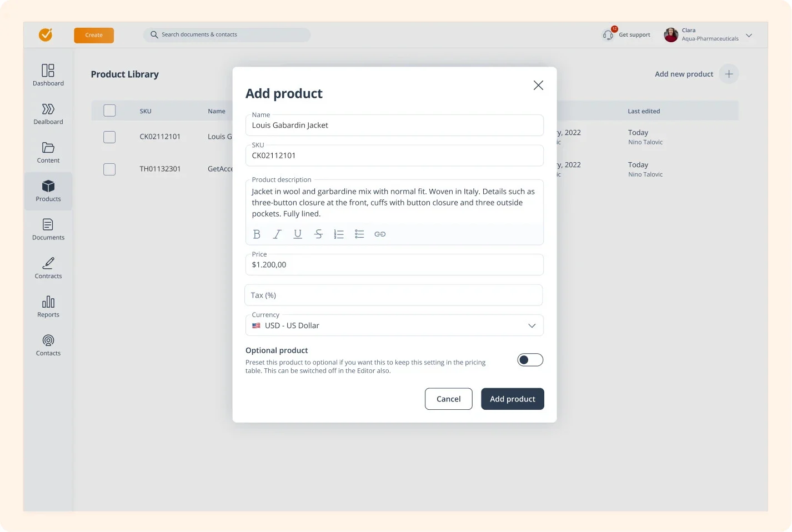The image size is (792, 532).
Task: Open the Contracts section
Action: click(48, 268)
